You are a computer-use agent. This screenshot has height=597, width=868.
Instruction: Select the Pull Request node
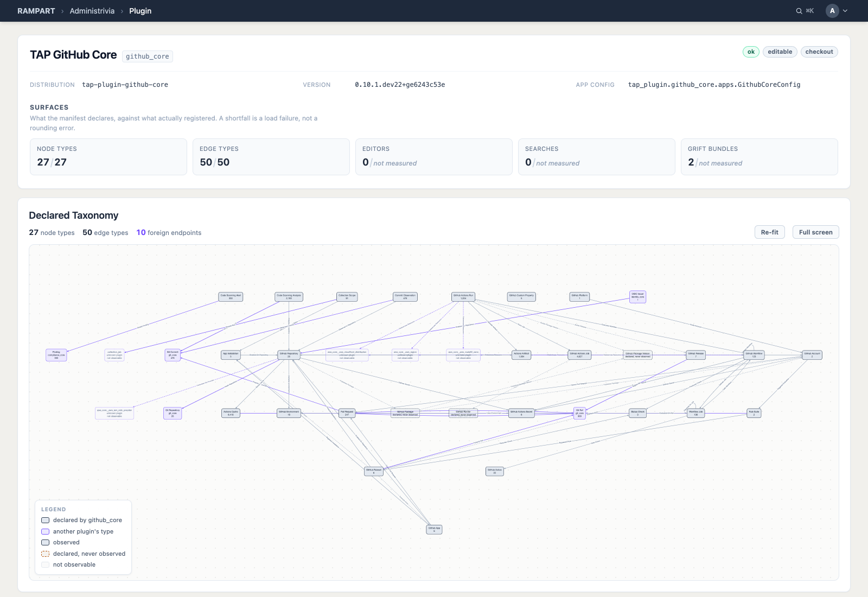tap(347, 413)
